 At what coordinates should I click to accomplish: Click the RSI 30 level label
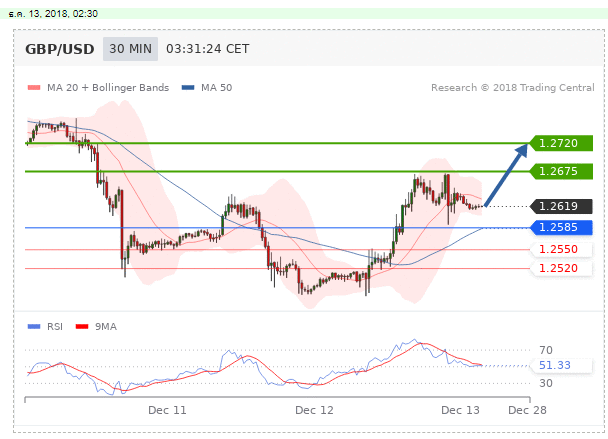click(546, 383)
